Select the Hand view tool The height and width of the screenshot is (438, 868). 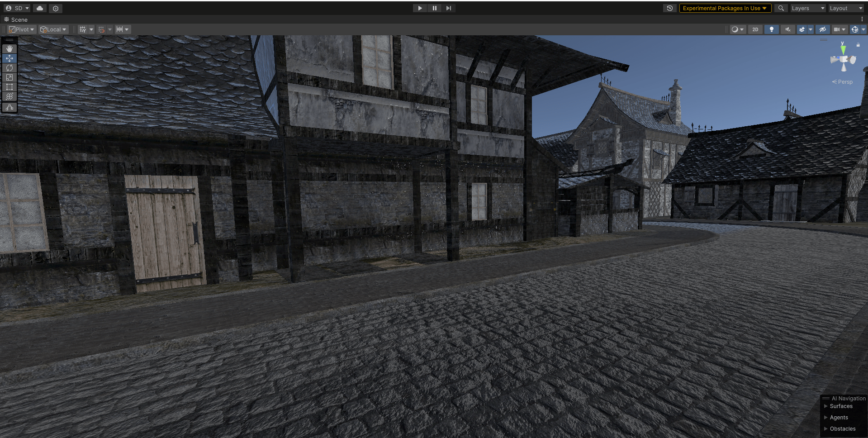coord(9,48)
